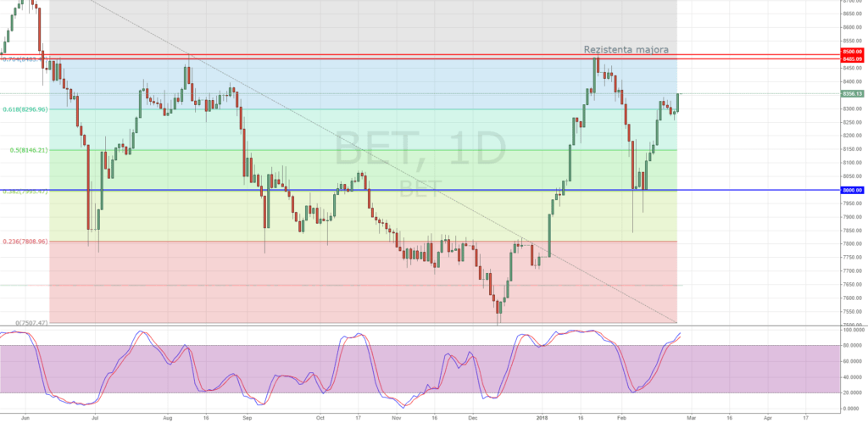Click the latest green candlestick on the chart
Screen dimensions: 868x423
tap(677, 103)
